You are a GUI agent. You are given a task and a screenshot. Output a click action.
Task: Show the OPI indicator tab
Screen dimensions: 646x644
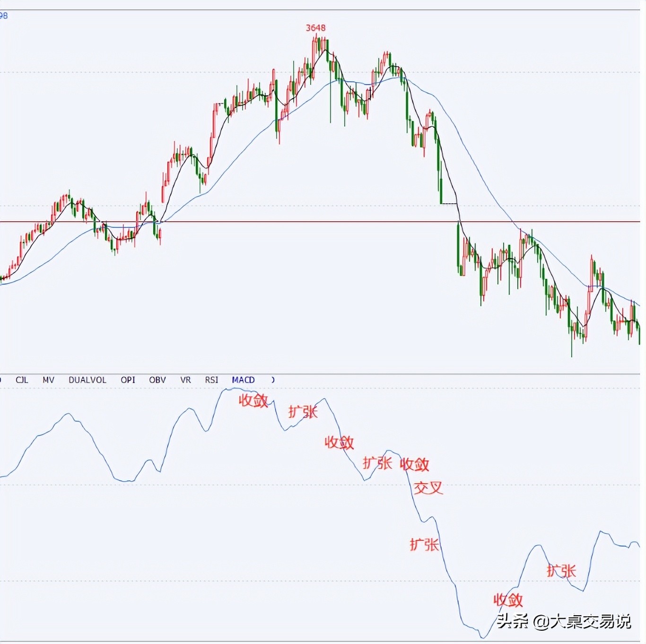[x=128, y=380]
